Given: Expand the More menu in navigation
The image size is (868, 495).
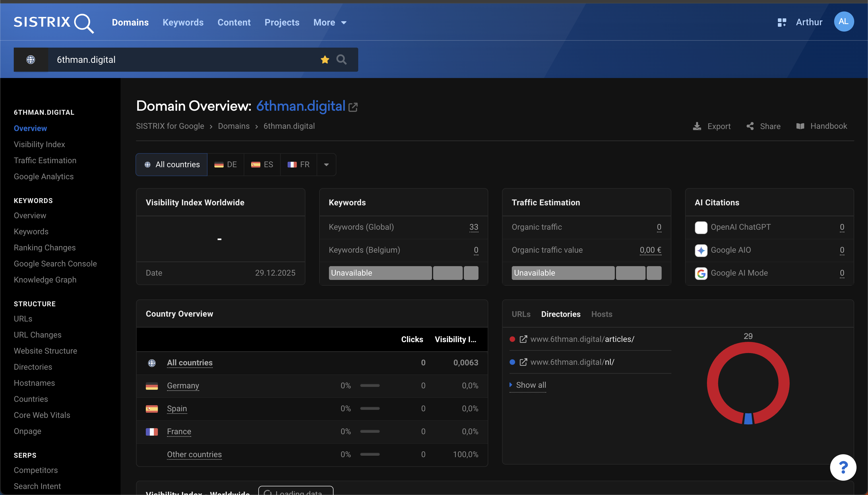Looking at the screenshot, I should (330, 22).
